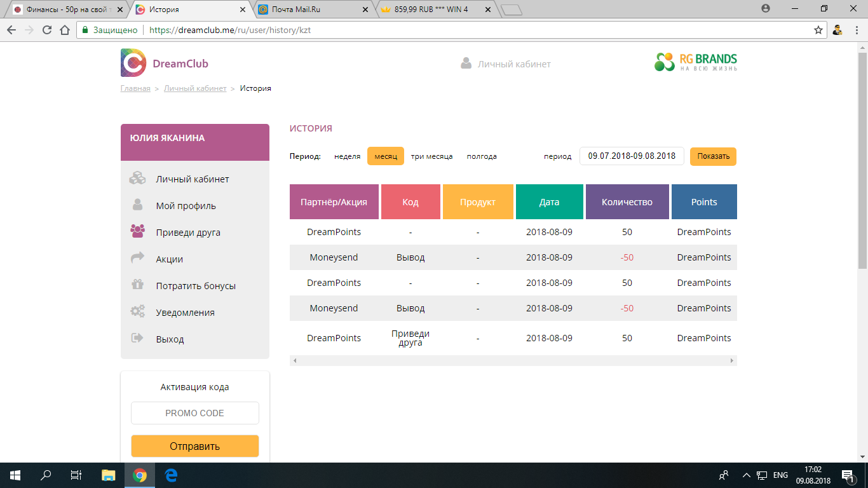
Task: Click the Приведи друга code cell in the table
Action: 410,338
